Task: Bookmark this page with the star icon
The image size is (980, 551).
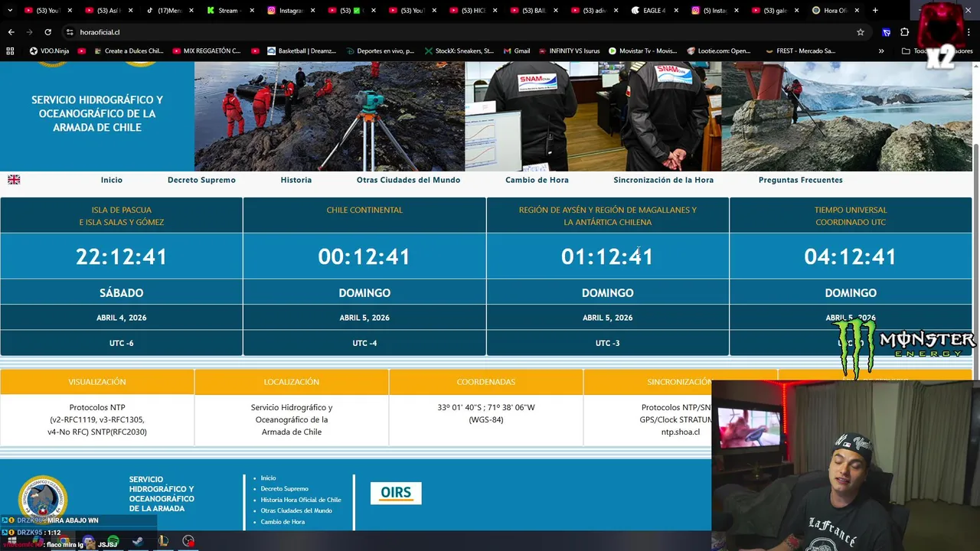Action: pos(861,32)
